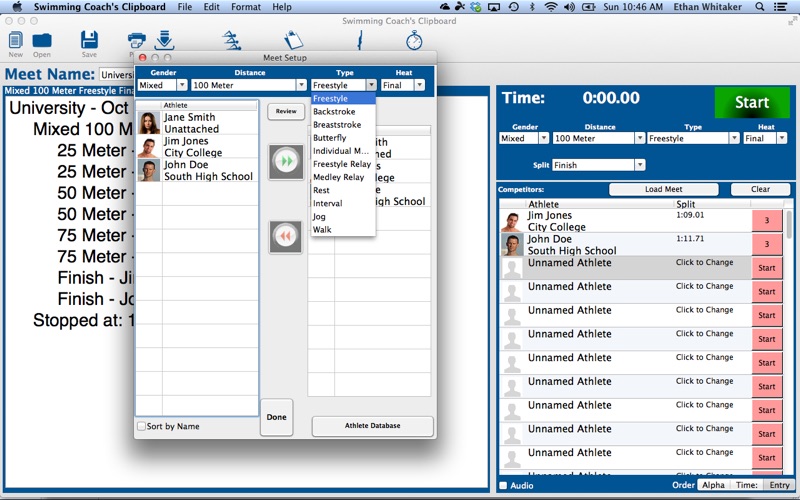Click the New document toolbar icon
This screenshot has width=800, height=500.
click(x=15, y=41)
